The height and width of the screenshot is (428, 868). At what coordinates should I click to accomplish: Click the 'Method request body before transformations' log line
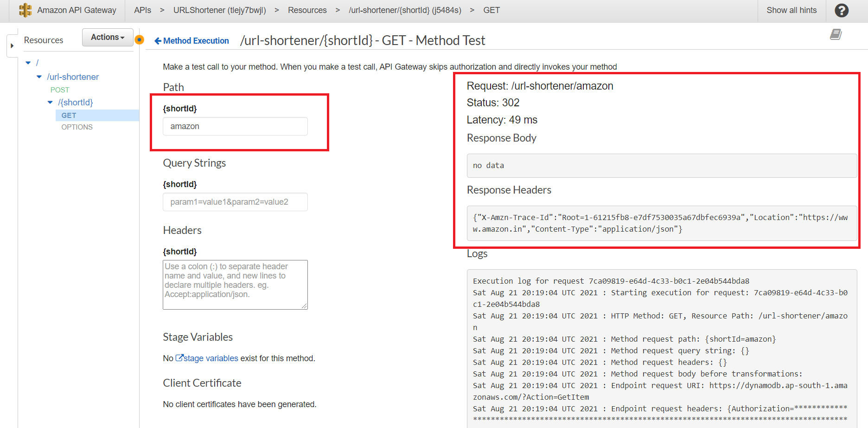(638, 374)
